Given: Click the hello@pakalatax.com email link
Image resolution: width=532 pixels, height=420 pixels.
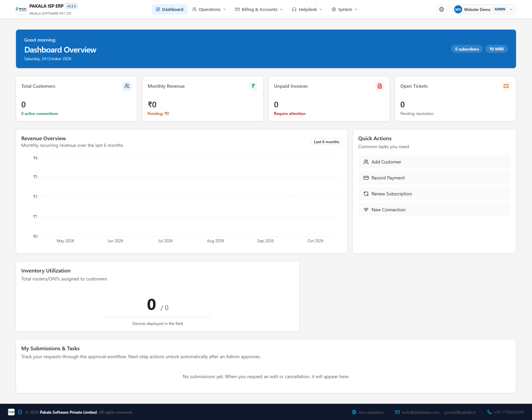Looking at the screenshot, I should 420,412.
